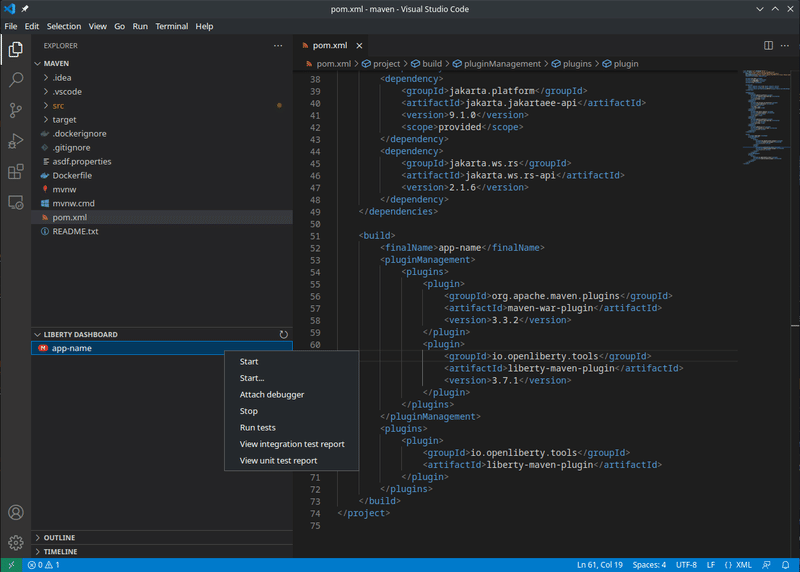The height and width of the screenshot is (572, 800).
Task: Click the pom.xml editor tab
Action: [331, 45]
